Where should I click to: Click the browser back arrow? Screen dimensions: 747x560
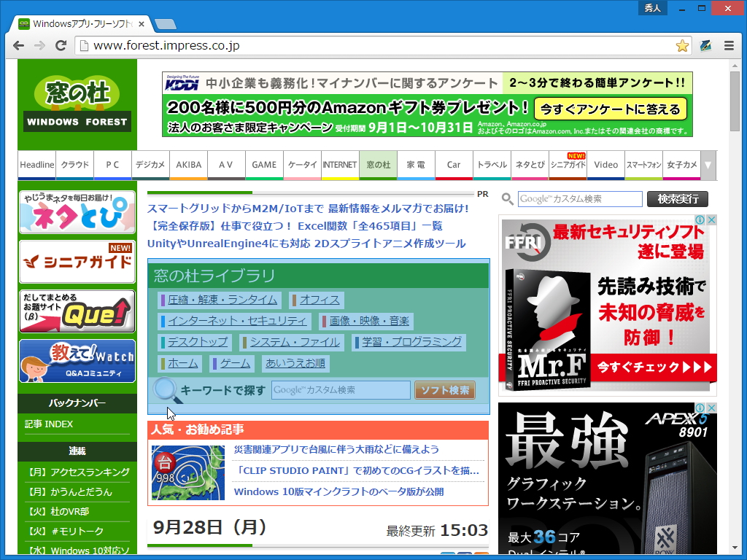18,46
